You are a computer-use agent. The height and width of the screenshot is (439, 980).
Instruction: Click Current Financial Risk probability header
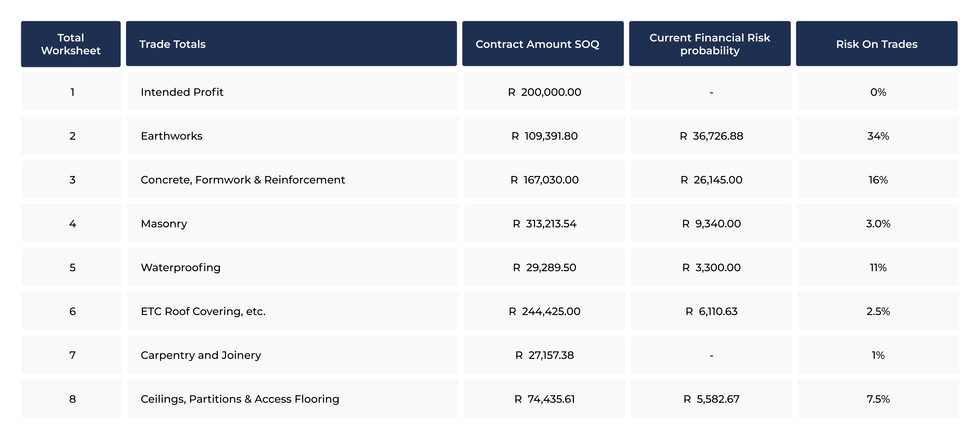click(709, 44)
